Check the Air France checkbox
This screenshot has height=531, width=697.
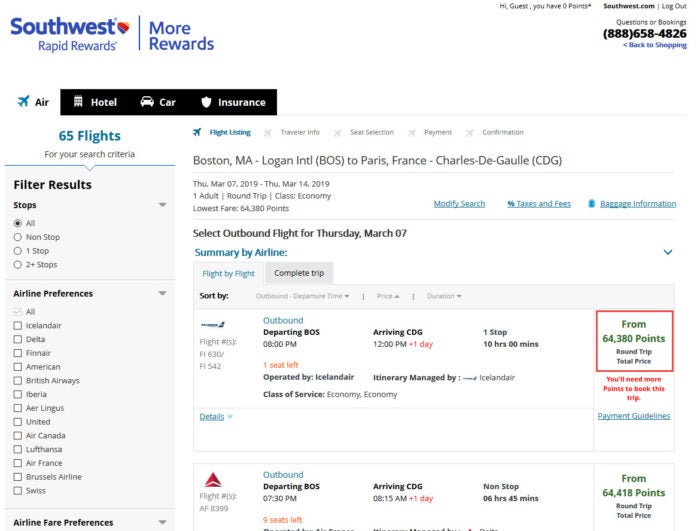[18, 463]
